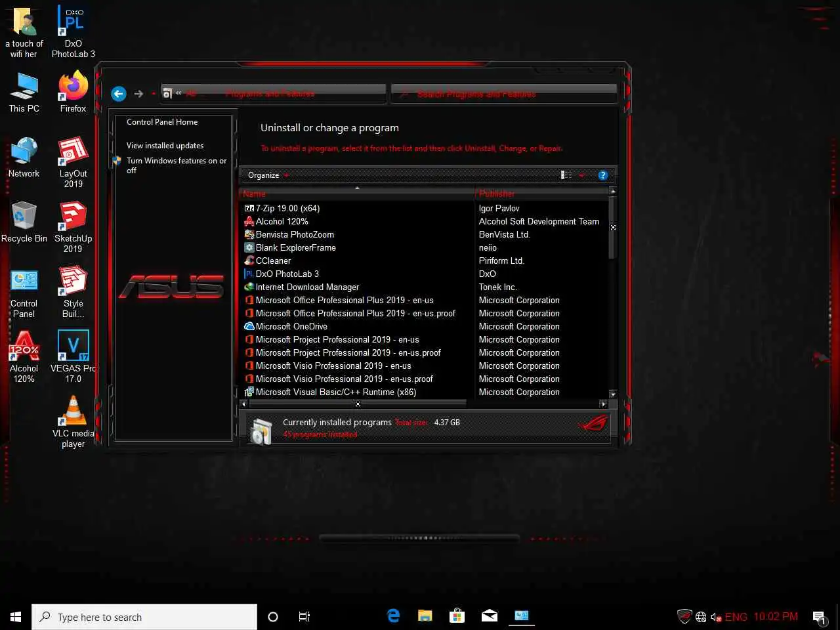Screen dimensions: 840x630
Task: Click the Search Programs and Features field
Action: coord(503,94)
